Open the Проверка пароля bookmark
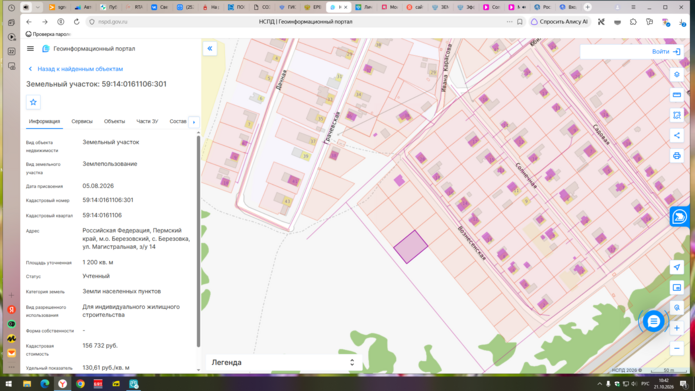Image resolution: width=695 pixels, height=391 pixels. click(x=48, y=34)
